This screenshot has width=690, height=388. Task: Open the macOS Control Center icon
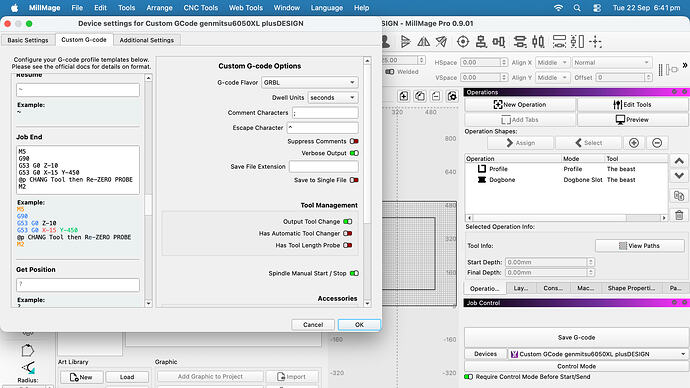597,8
